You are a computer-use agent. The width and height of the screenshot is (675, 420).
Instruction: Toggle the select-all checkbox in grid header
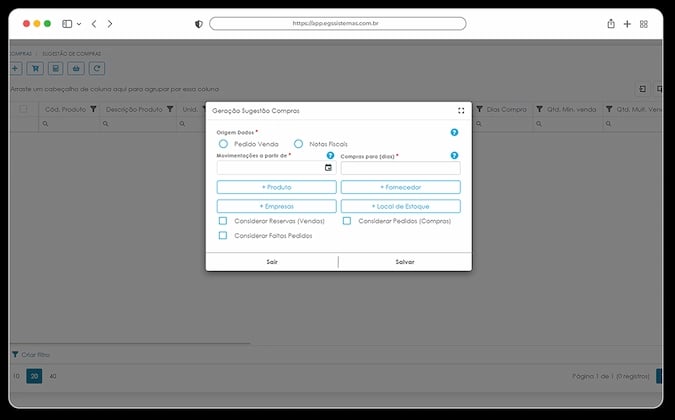click(x=23, y=109)
